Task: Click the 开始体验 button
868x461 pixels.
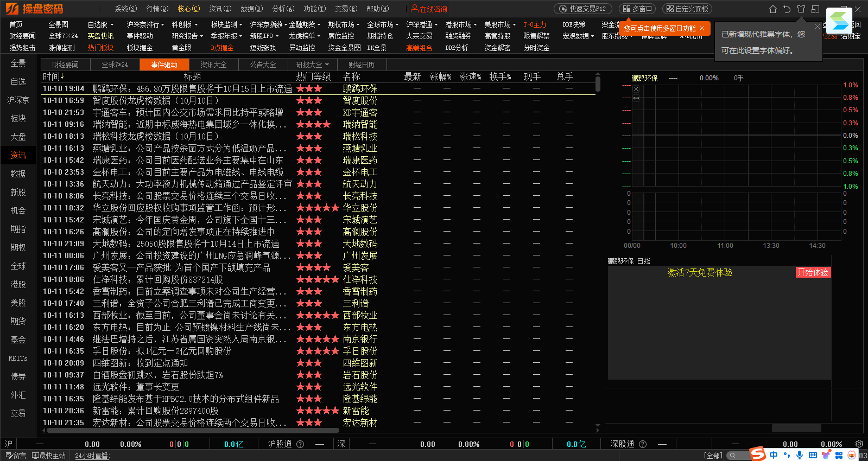Action: coord(813,272)
